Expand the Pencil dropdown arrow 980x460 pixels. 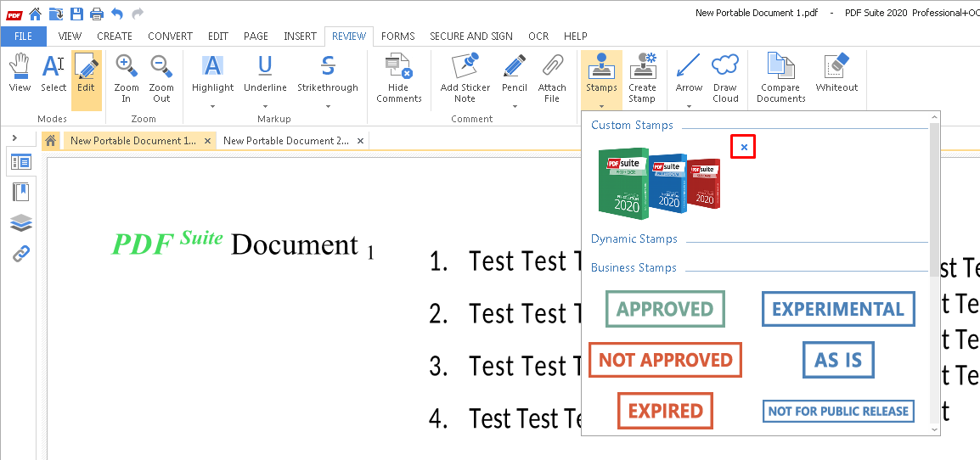point(515,106)
